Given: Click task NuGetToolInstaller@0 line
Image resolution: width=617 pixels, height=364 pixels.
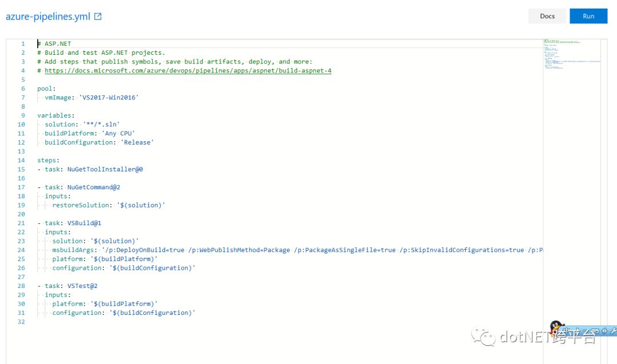Looking at the screenshot, I should (90, 169).
